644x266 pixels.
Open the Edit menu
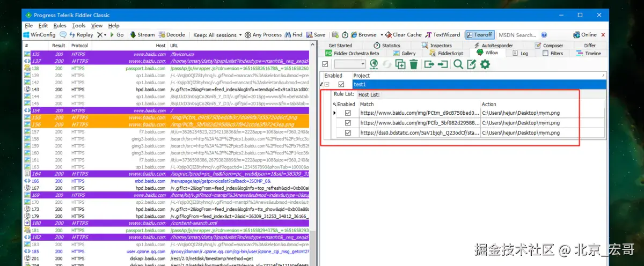43,25
